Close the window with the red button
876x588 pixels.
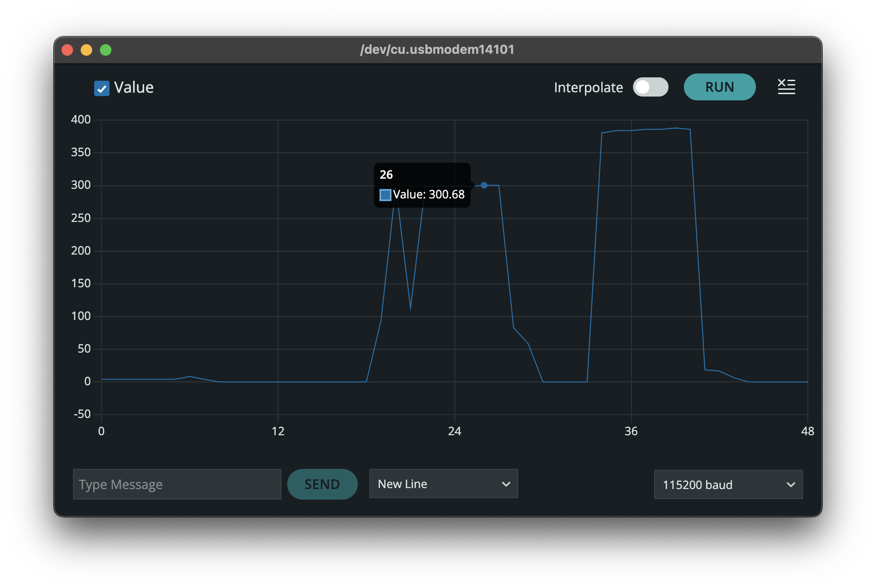(67, 50)
